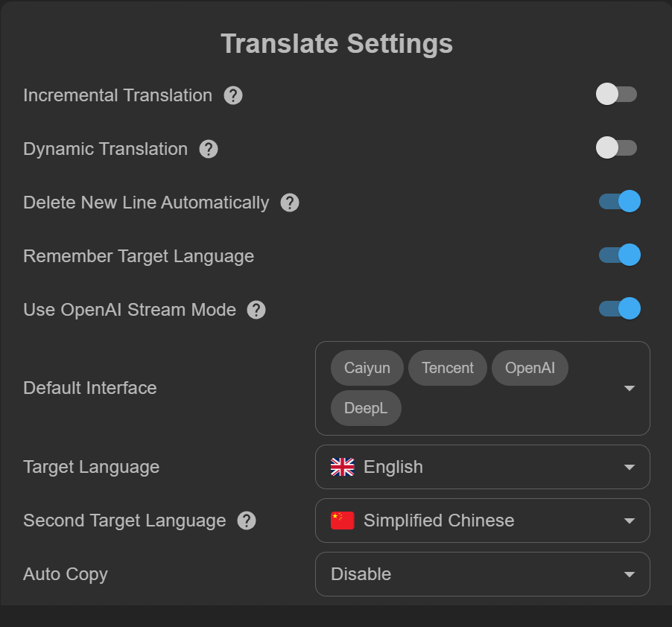Expand the Default Interface dropdown
The width and height of the screenshot is (672, 627).
click(630, 388)
